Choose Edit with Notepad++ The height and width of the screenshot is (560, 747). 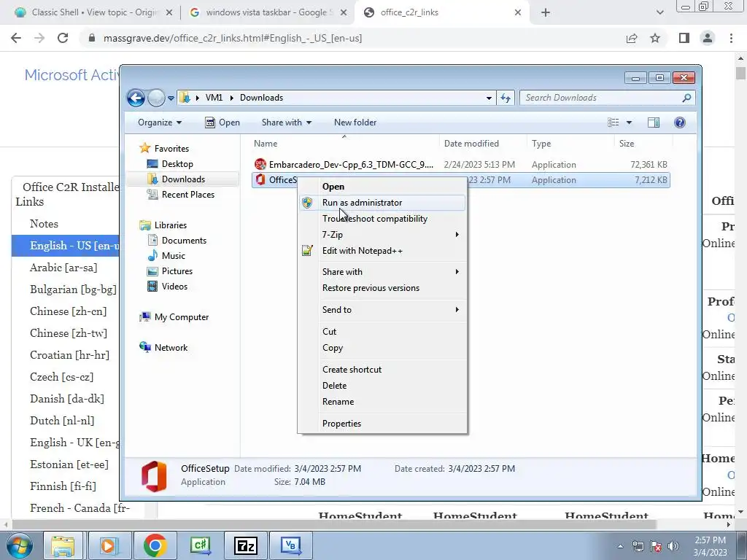382,251
